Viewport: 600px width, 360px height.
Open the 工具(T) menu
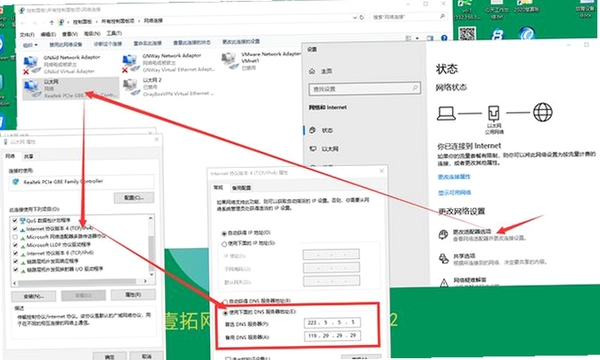click(114, 33)
